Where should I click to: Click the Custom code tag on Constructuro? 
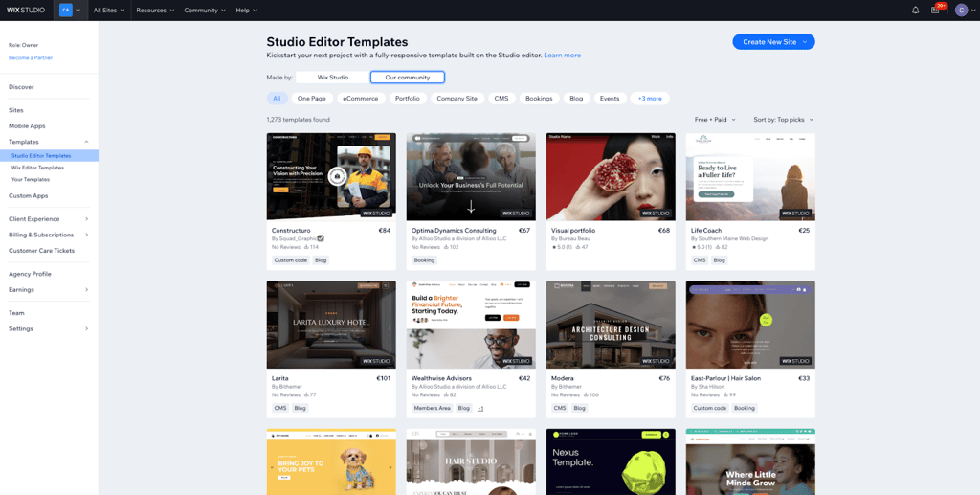point(291,260)
